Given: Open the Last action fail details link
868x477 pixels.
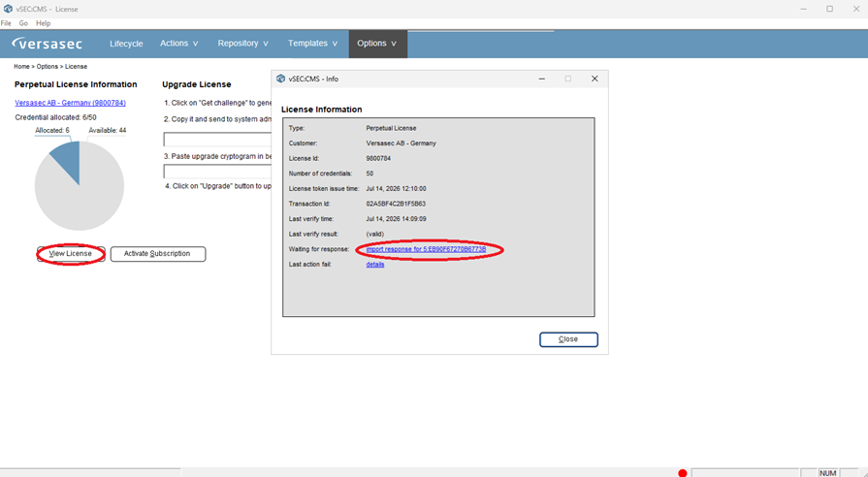Looking at the screenshot, I should 374,265.
